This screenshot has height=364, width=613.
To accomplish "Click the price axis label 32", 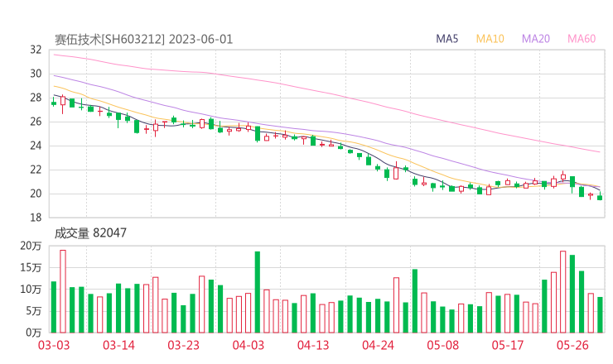I will tap(36, 50).
